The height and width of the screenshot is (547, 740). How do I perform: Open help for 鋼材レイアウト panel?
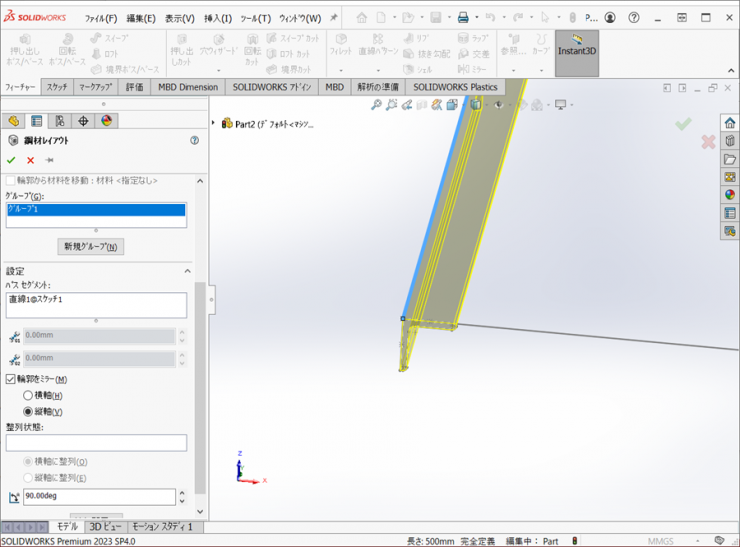click(x=194, y=141)
